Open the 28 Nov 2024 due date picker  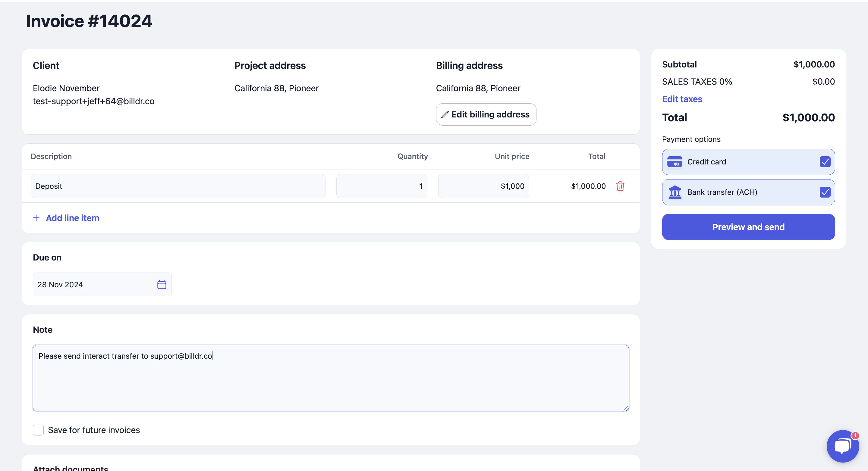(x=94, y=285)
